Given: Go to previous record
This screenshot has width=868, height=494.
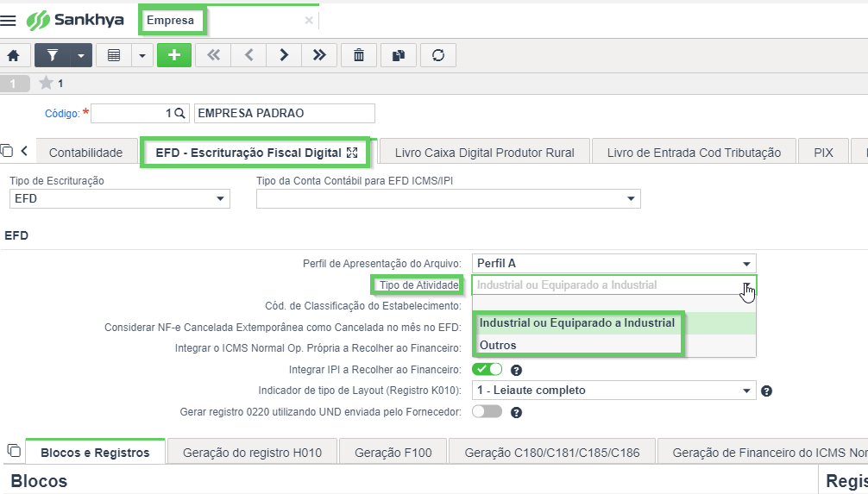Looking at the screenshot, I should [248, 55].
